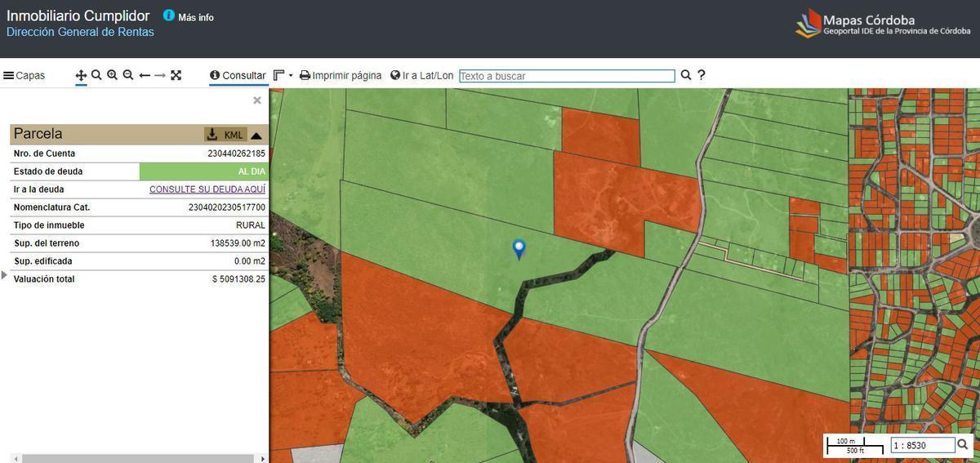Go to next map extent arrow
This screenshot has height=463, width=980.
[x=160, y=75]
